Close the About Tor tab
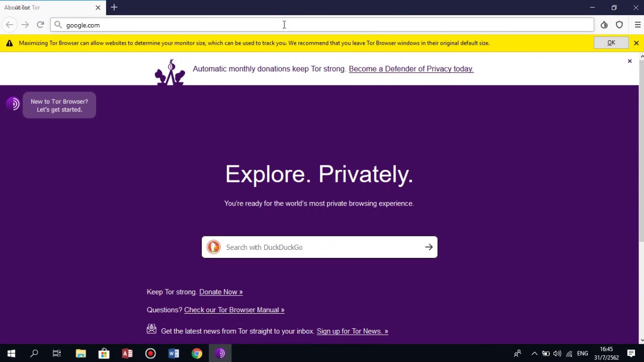This screenshot has height=362, width=644. coord(98,8)
